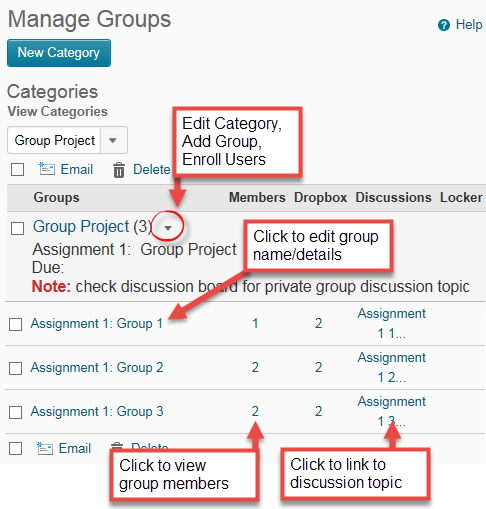Select checkbox for Assignment 1: Group 1
486x509 pixels.
coord(16,324)
